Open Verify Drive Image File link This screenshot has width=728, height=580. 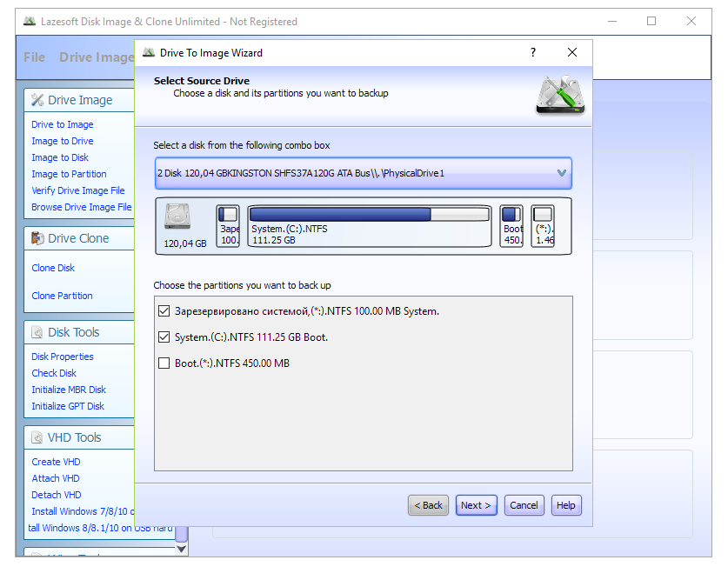click(x=78, y=190)
